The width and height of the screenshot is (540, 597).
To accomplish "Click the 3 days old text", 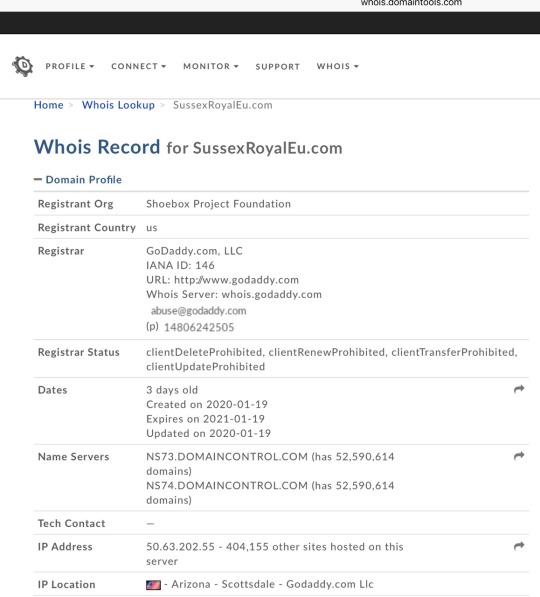I will click(172, 390).
